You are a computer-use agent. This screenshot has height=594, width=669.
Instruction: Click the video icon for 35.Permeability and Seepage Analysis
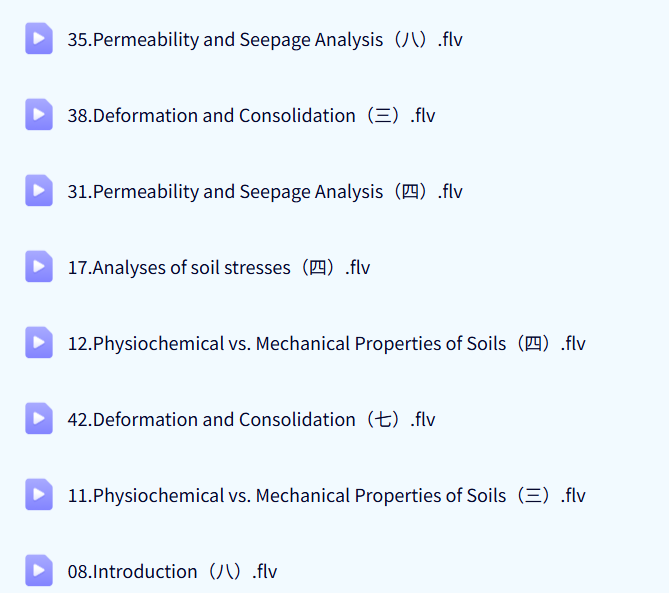39,39
